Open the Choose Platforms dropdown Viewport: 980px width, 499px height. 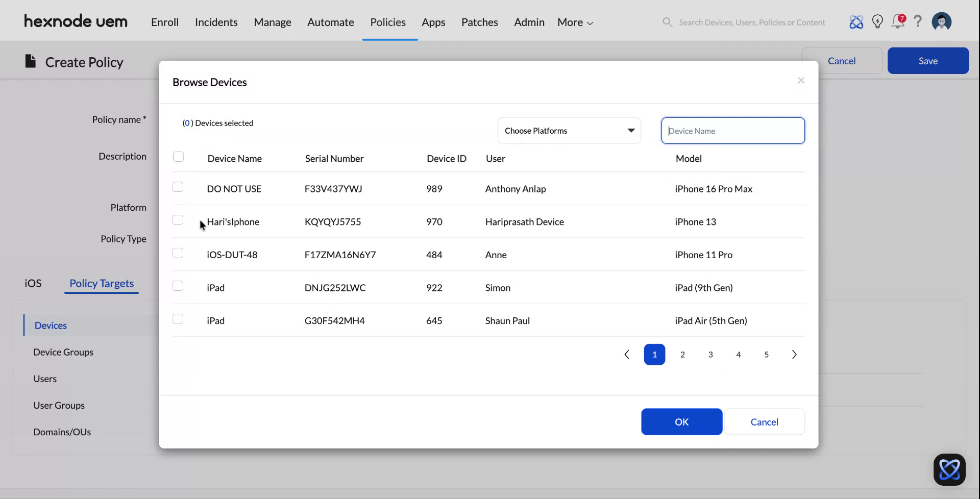point(569,131)
